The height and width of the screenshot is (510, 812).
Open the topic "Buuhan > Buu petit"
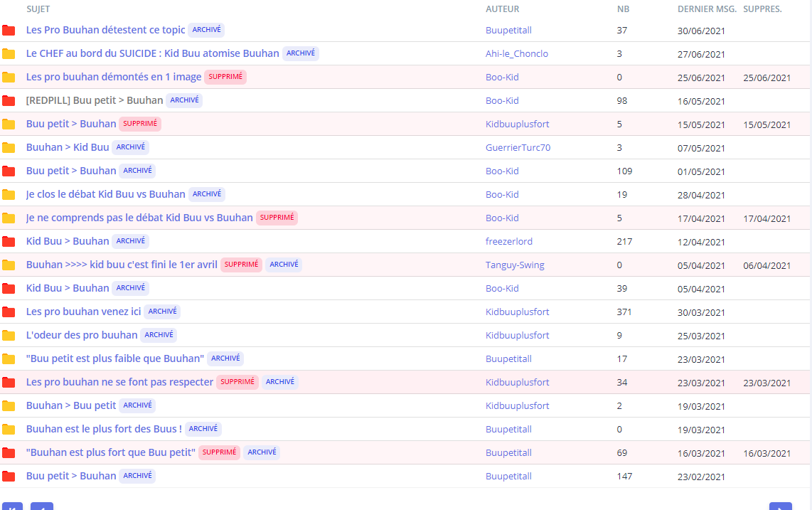click(72, 405)
